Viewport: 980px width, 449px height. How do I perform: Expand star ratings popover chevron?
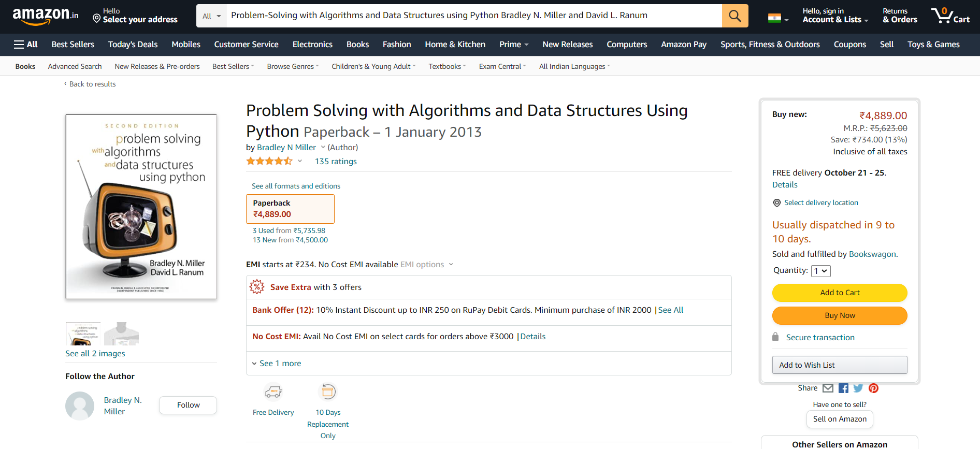[x=299, y=161]
